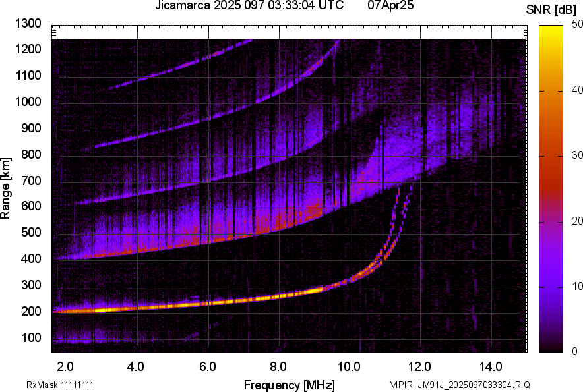Image resolution: width=583 pixels, height=392 pixels.
Task: Click the file name 'JM91J_2025097033304.RIQ'
Action: tap(474, 385)
